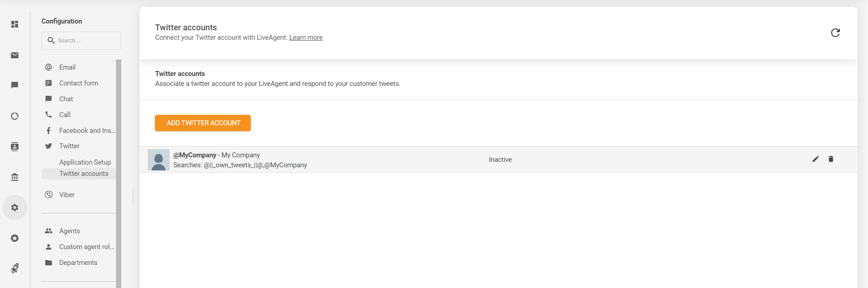Click the refresh icon in Twitter accounts header
This screenshot has width=868, height=288.
click(x=835, y=33)
